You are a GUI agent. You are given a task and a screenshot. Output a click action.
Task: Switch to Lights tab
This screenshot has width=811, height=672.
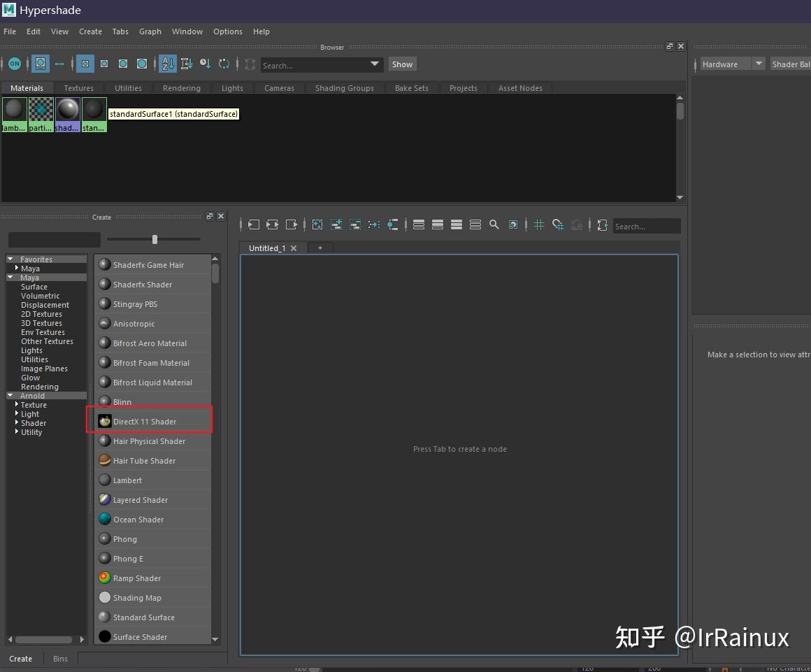(232, 88)
